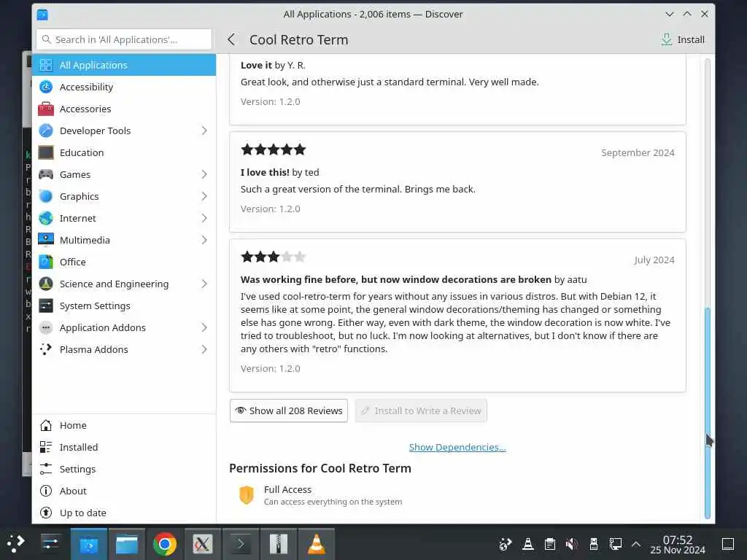Open the Internet globe icon

point(46,218)
